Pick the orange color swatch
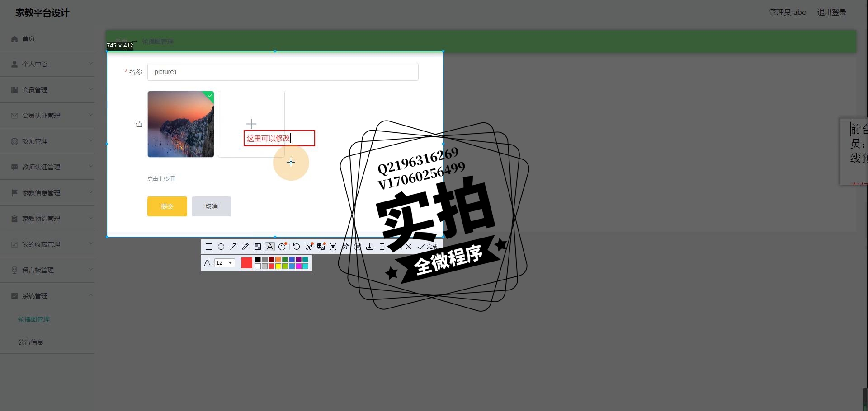 click(278, 260)
